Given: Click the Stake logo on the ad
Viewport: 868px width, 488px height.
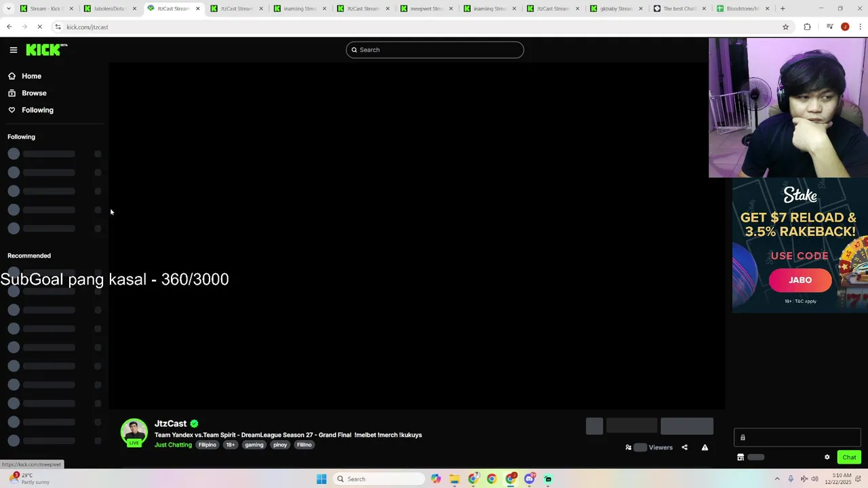Looking at the screenshot, I should coord(800,195).
